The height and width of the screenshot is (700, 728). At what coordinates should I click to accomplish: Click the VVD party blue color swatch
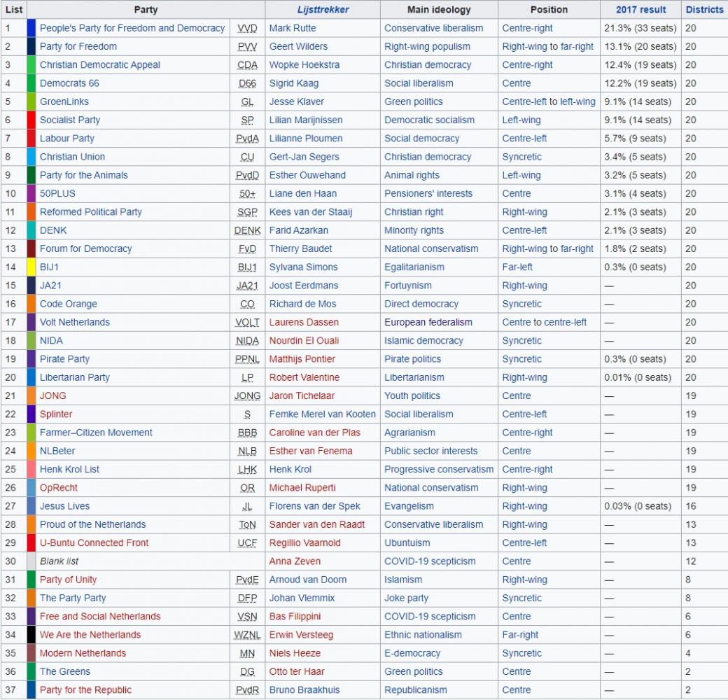point(31,29)
